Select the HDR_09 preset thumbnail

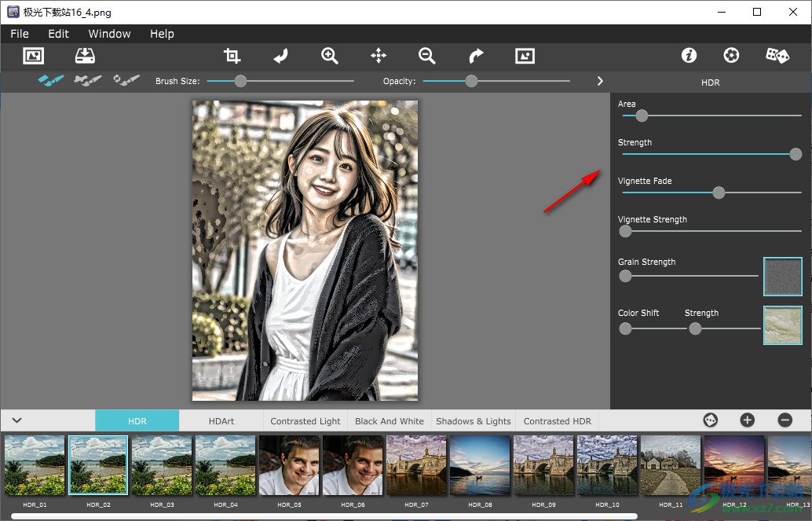[x=543, y=465]
